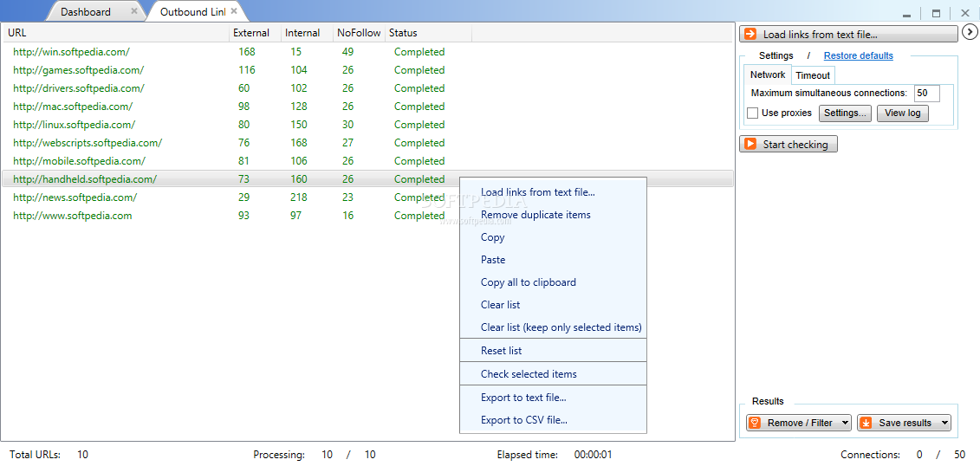Click the View log button
Viewport: 980px width, 466px height.
(903, 113)
